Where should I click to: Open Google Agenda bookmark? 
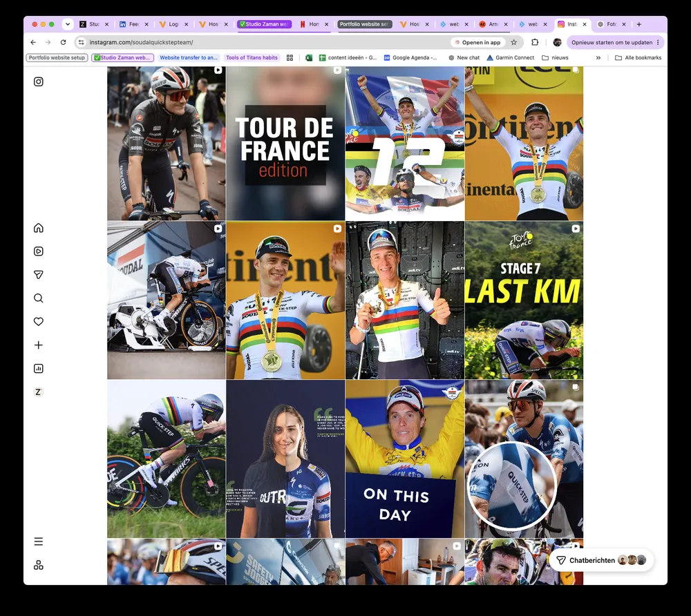(410, 58)
